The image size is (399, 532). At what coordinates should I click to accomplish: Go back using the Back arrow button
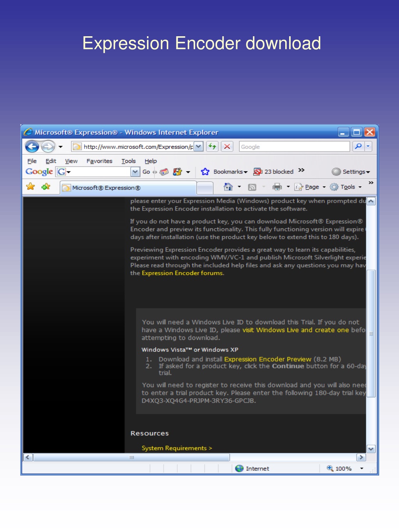click(32, 147)
